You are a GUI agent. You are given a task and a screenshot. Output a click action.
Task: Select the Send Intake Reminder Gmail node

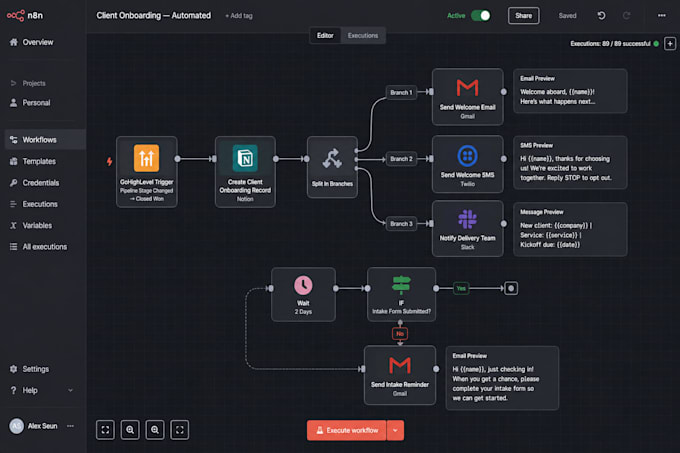click(x=400, y=375)
